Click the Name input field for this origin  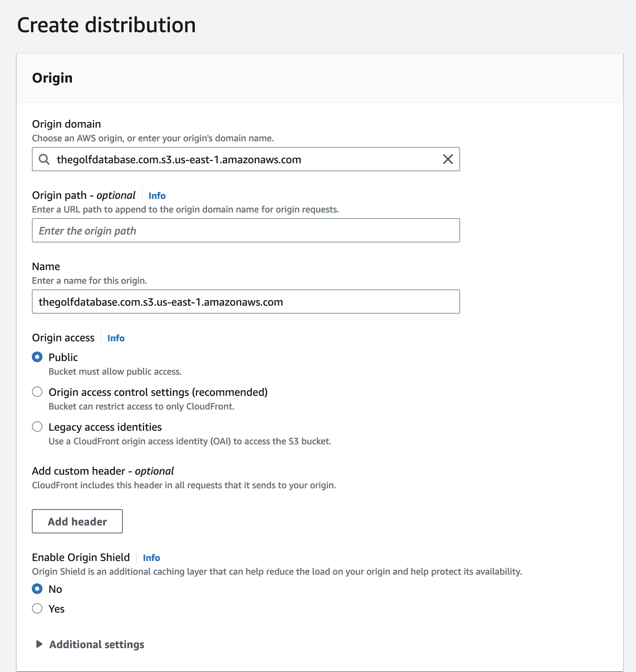coord(246,302)
